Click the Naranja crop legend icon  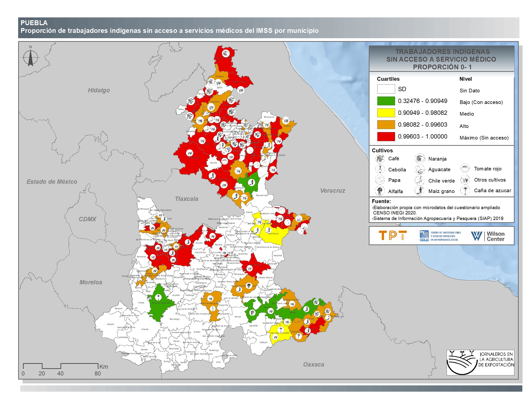point(420,159)
